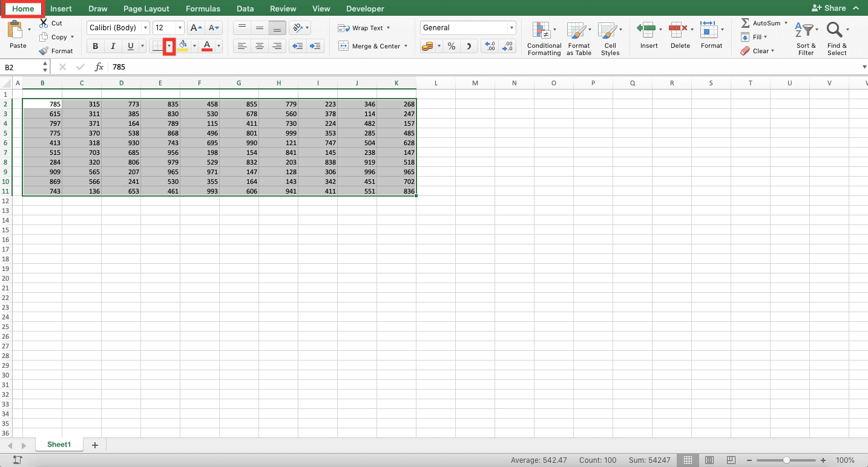Adjust the zoom slider in the status bar
The width and height of the screenshot is (868, 467).
click(x=787, y=460)
